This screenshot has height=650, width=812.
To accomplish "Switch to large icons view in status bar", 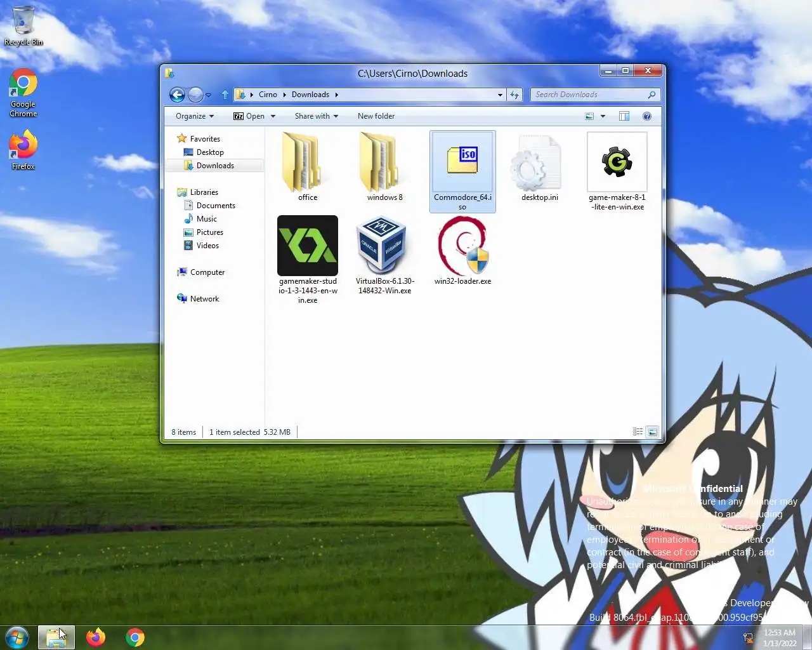I will click(x=652, y=432).
